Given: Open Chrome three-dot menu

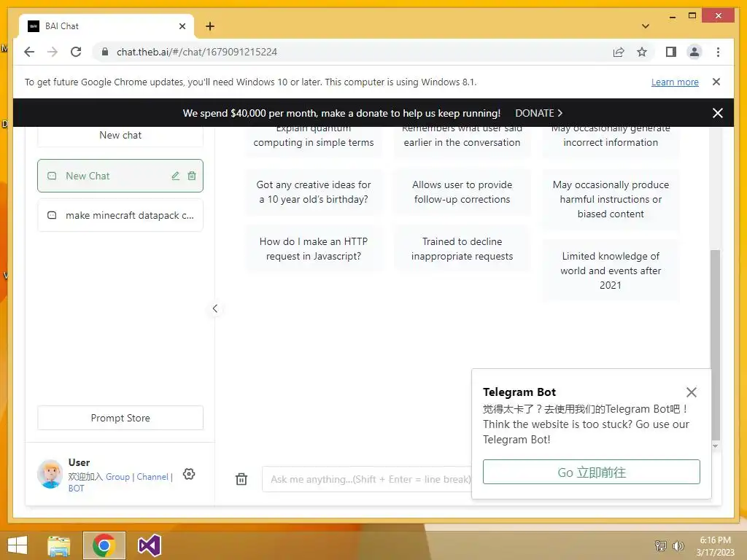Looking at the screenshot, I should (x=718, y=52).
